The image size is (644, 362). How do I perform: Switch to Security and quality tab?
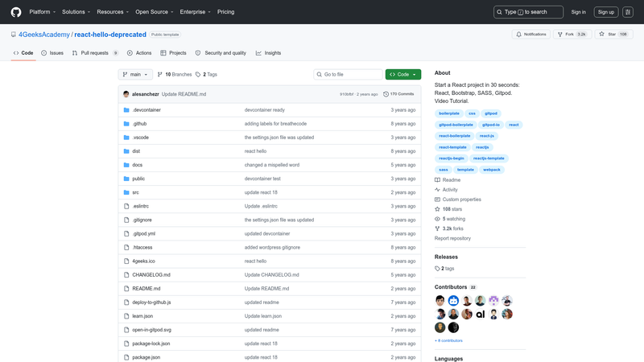(221, 53)
